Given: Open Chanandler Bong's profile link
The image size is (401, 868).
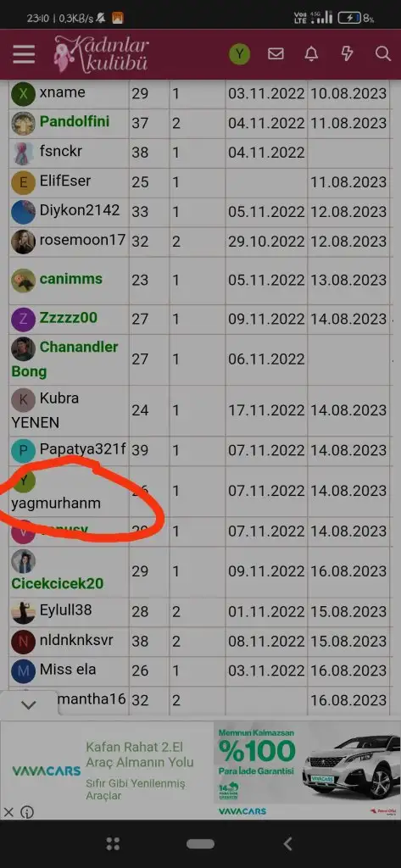Looking at the screenshot, I should click(64, 359).
